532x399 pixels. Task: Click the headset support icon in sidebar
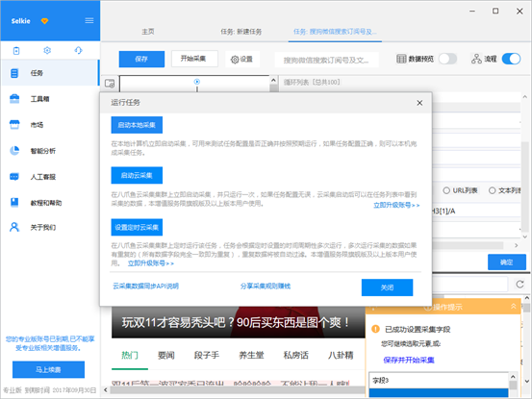(x=78, y=51)
